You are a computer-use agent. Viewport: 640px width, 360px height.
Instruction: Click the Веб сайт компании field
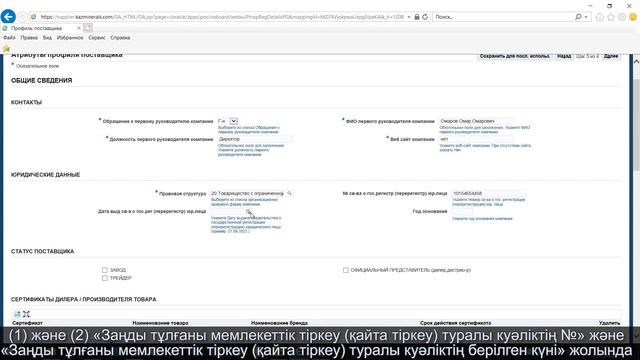click(x=476, y=139)
